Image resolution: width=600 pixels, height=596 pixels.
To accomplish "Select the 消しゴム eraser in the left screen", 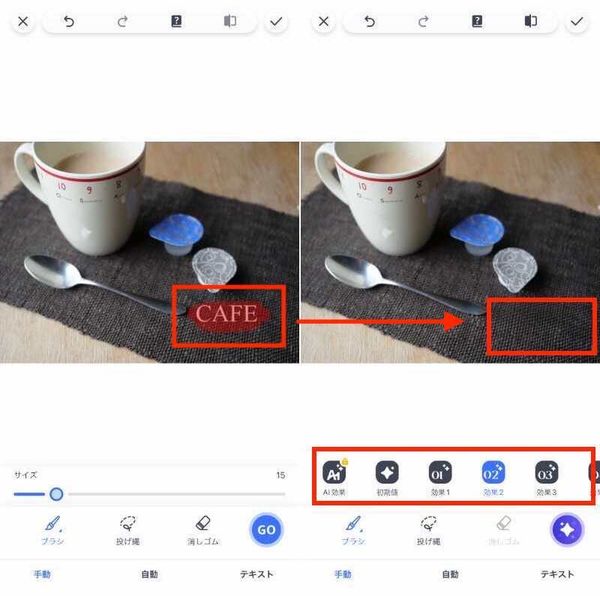I will point(203,530).
